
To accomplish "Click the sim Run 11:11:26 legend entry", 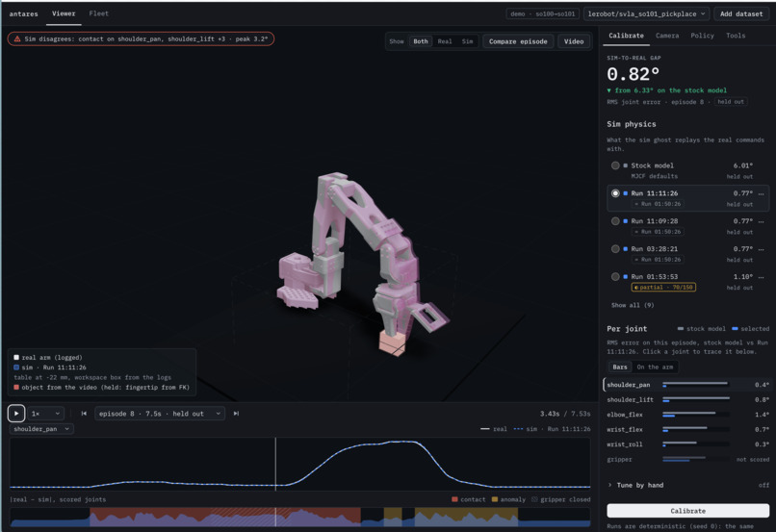I will 50,367.
